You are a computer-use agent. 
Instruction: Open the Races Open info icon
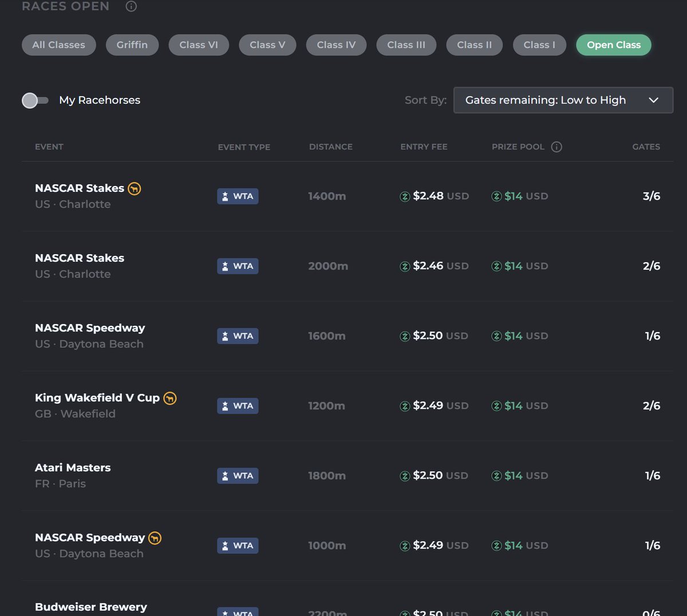(131, 6)
